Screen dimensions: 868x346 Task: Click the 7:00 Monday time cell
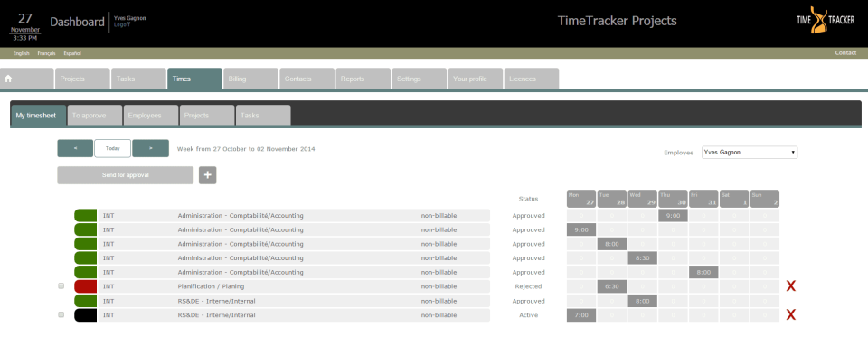(x=581, y=315)
